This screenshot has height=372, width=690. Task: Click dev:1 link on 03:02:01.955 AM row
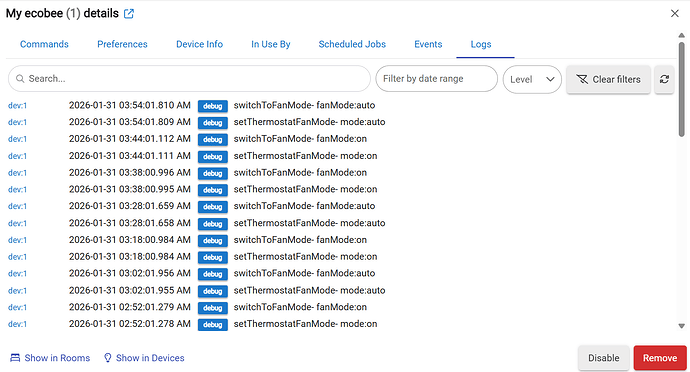coord(18,291)
